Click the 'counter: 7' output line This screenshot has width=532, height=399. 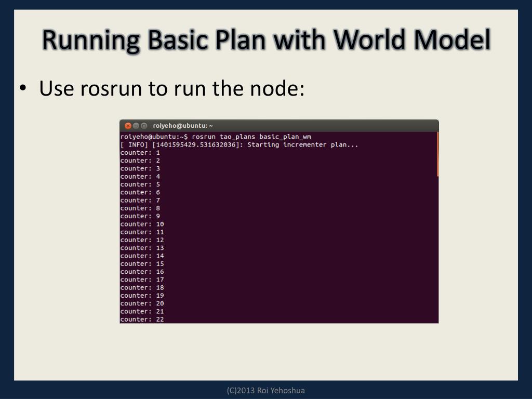click(140, 200)
